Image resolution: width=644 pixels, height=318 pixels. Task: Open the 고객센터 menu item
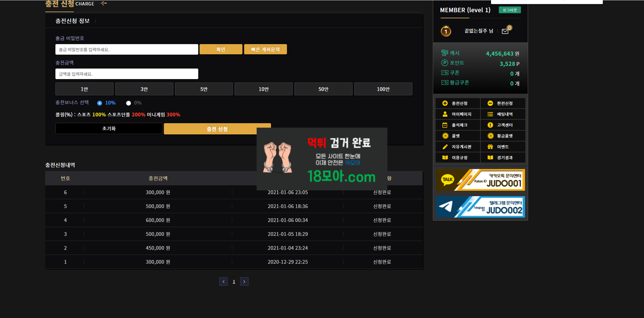503,125
